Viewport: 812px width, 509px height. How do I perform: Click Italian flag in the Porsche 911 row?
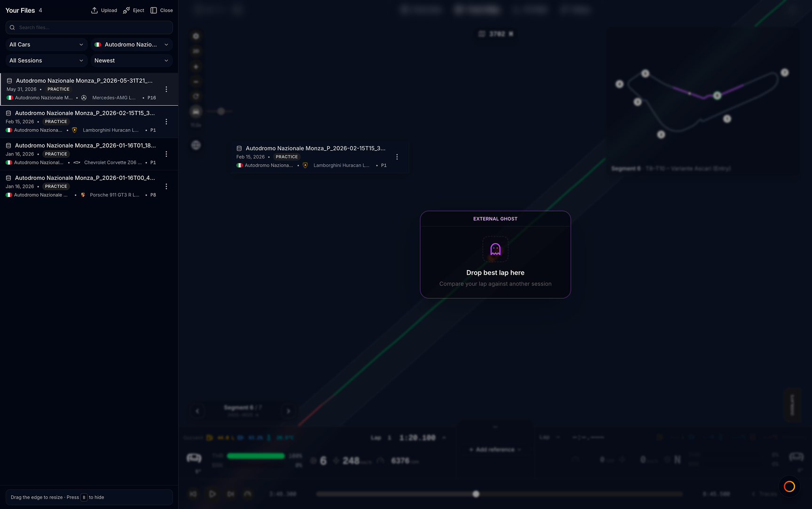click(9, 195)
